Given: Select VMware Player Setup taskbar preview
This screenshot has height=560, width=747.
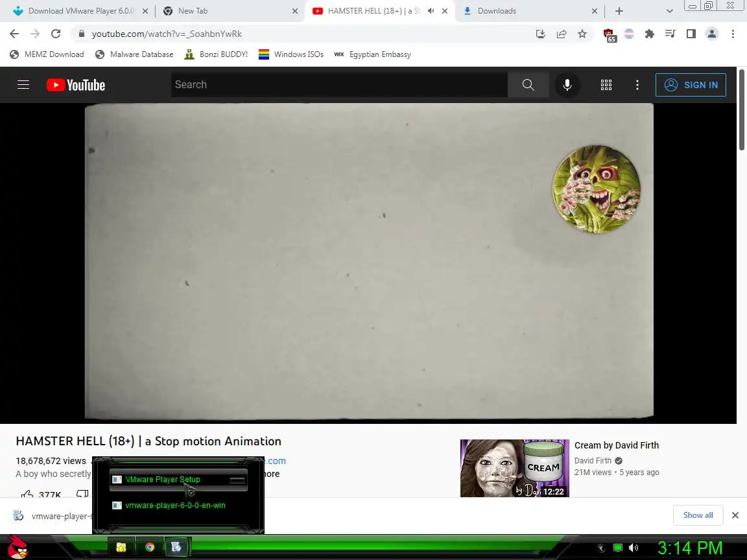Looking at the screenshot, I should (x=178, y=480).
